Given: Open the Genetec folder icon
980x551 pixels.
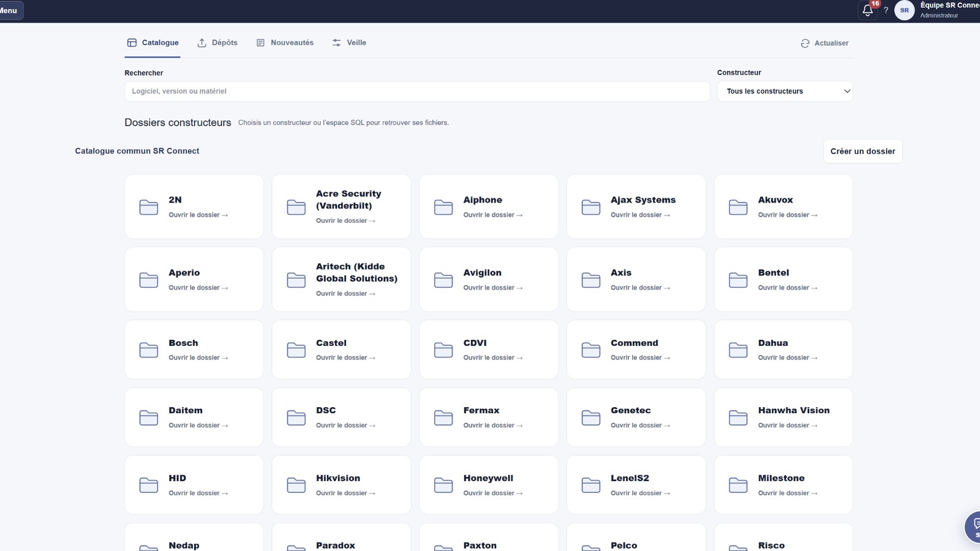Looking at the screenshot, I should point(590,418).
